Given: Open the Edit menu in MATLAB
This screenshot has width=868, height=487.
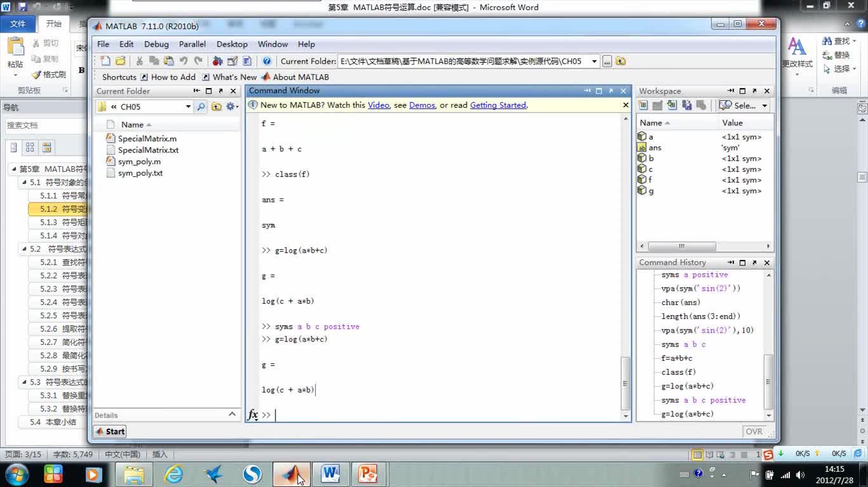Looking at the screenshot, I should (x=126, y=44).
